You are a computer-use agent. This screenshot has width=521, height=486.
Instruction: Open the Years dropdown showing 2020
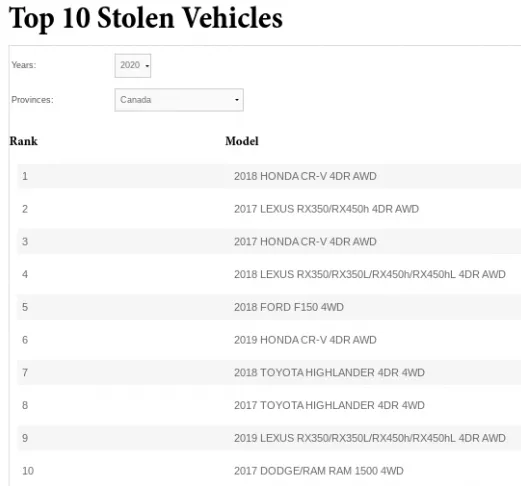point(133,66)
